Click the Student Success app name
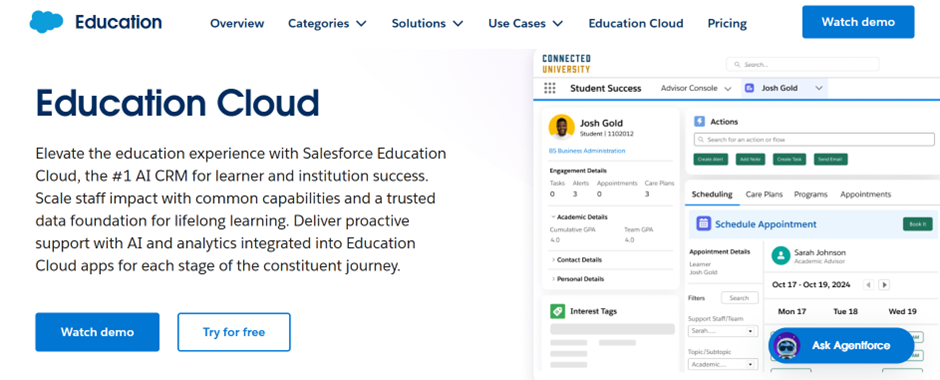The height and width of the screenshot is (380, 940). click(x=605, y=88)
